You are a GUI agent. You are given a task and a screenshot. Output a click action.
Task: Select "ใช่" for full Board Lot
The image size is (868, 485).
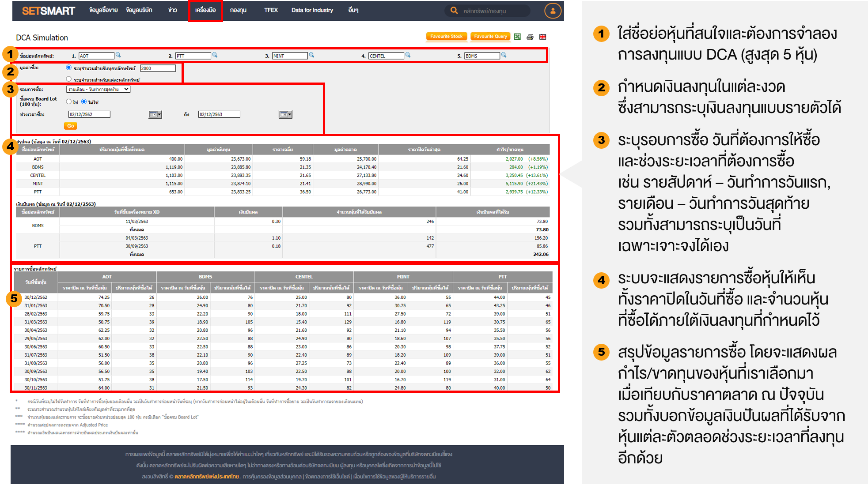pos(68,102)
